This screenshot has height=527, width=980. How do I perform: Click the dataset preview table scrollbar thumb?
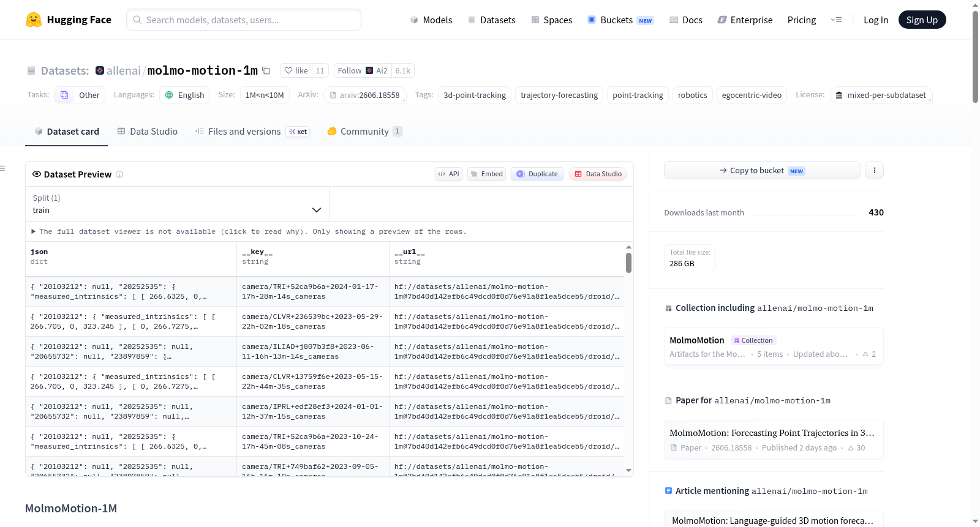point(628,263)
